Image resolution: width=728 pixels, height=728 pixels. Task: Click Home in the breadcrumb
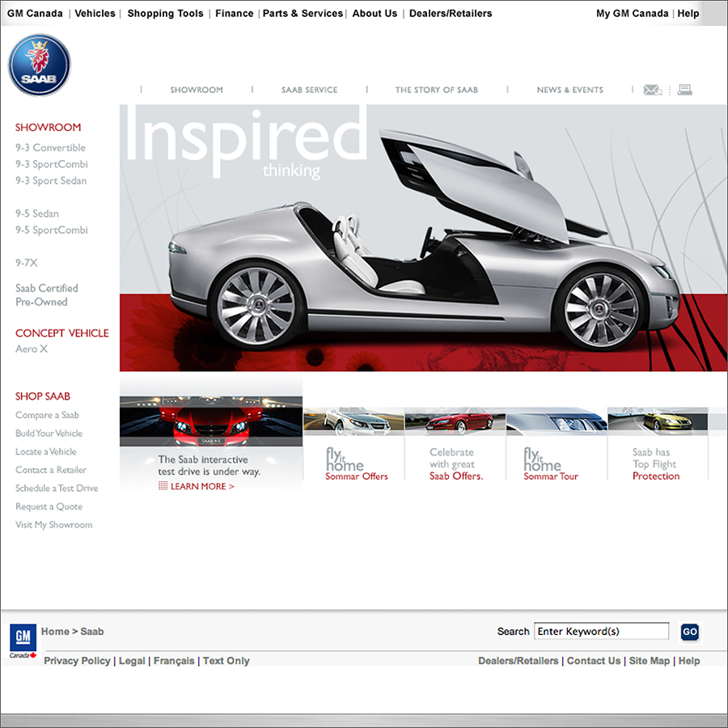tap(55, 632)
